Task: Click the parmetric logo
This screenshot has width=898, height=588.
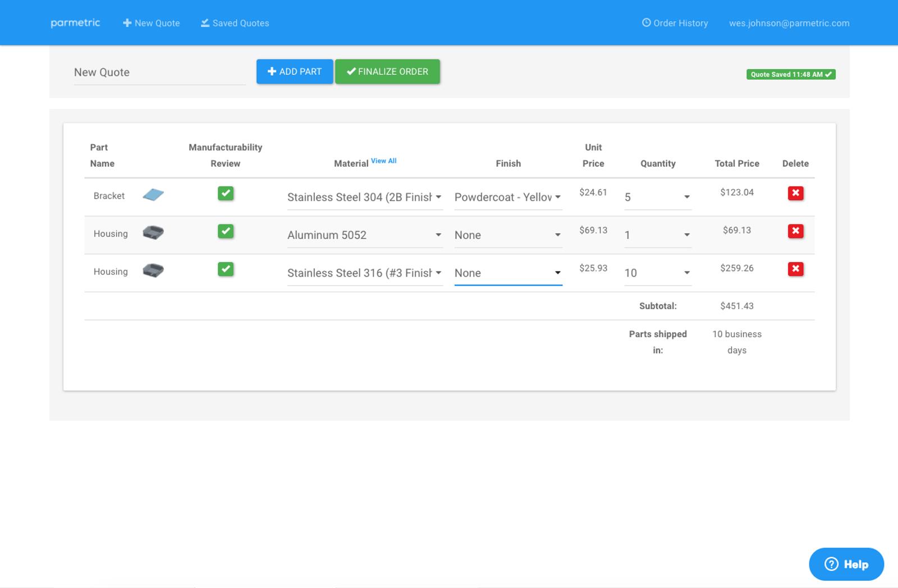Action: (75, 23)
